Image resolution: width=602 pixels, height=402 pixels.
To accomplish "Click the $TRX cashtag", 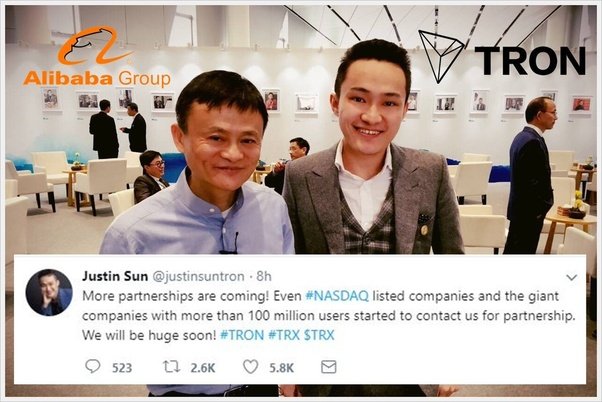I will click(x=319, y=335).
